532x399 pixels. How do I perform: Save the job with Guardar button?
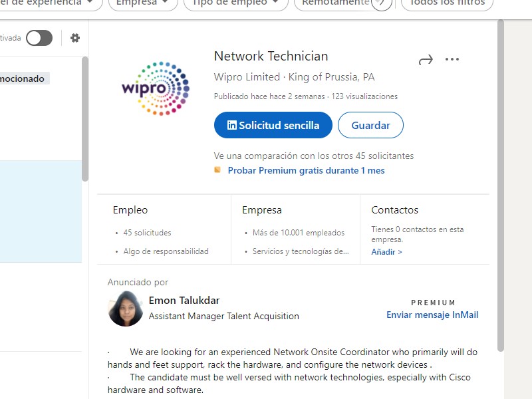(x=370, y=125)
